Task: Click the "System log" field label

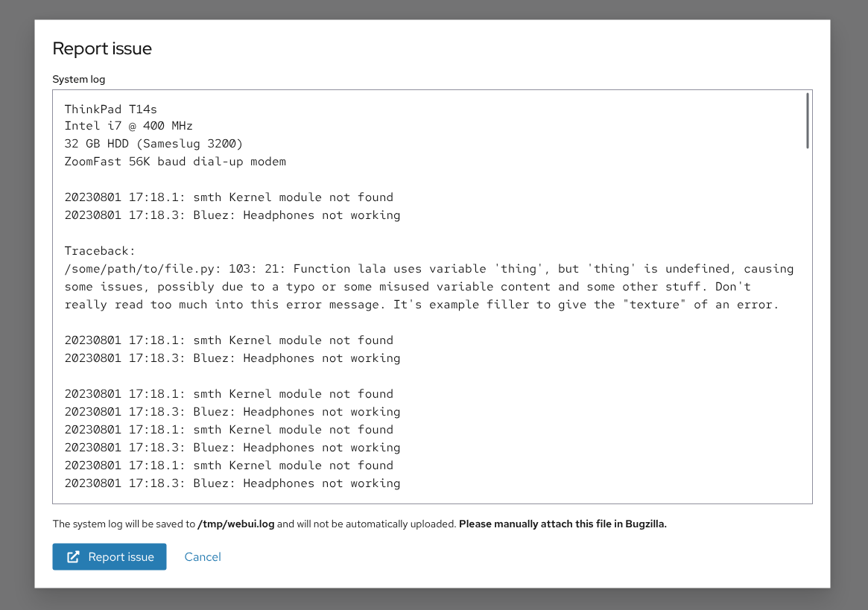Action: (x=78, y=79)
